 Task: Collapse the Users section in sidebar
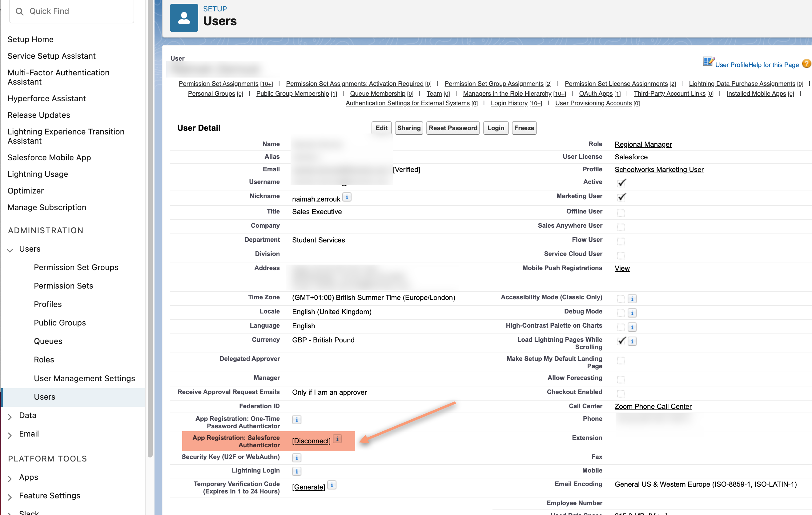[x=10, y=250]
